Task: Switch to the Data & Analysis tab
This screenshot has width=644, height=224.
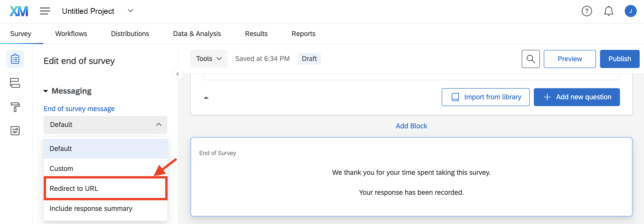Action: point(197,34)
